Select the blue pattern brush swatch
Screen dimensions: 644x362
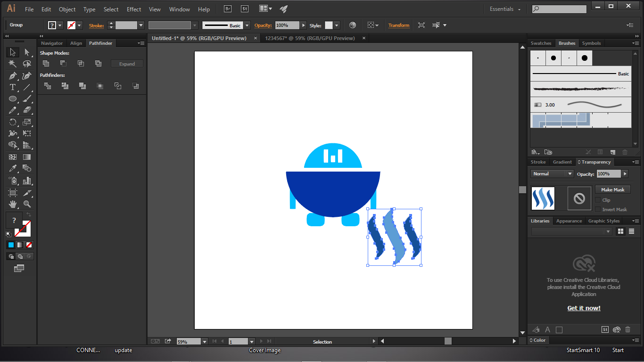pyautogui.click(x=561, y=120)
